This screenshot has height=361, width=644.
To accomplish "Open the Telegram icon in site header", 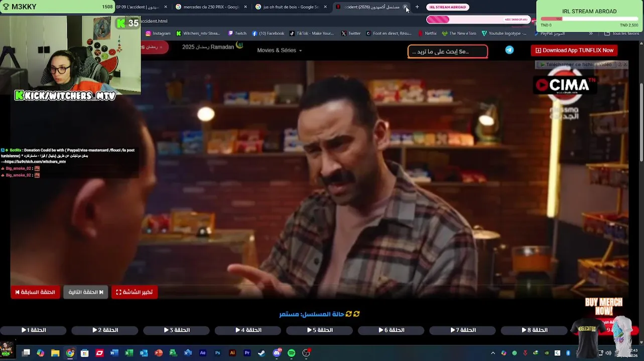I will click(509, 50).
